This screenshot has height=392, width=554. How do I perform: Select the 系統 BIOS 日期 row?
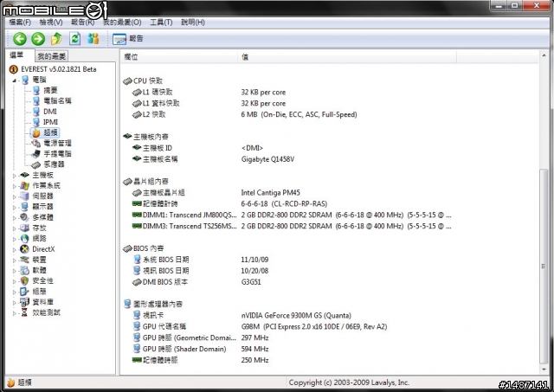[201, 260]
